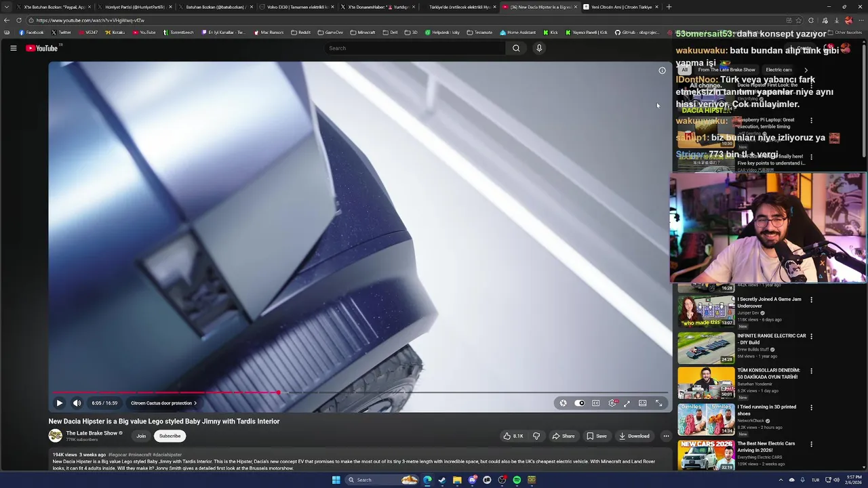This screenshot has width=868, height=488.
Task: Open 'INFINITE RANGE ELECTRIC CAR' video thumbnail
Action: 706,347
